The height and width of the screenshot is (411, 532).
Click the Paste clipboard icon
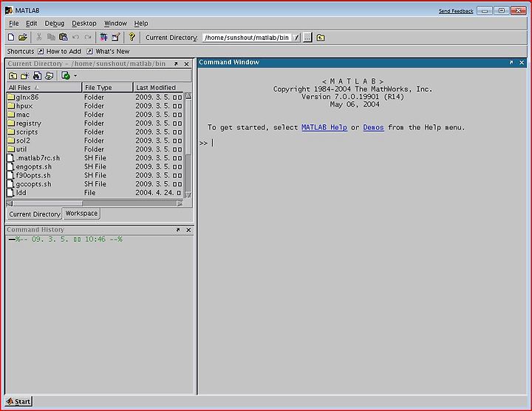coord(63,37)
